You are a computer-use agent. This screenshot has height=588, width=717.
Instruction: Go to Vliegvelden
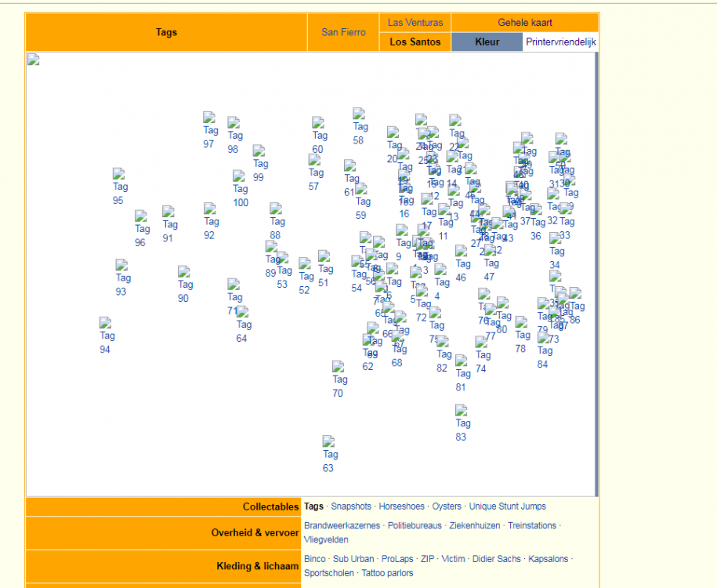coord(326,540)
